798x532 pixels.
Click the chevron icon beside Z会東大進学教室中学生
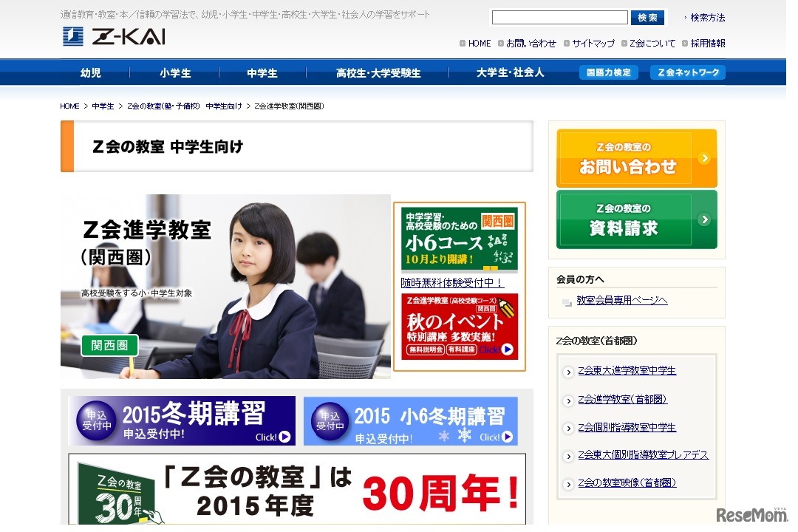tap(568, 372)
